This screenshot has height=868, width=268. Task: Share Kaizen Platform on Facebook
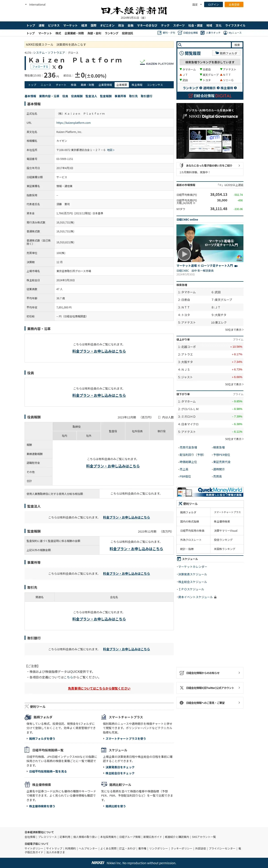click(60, 67)
